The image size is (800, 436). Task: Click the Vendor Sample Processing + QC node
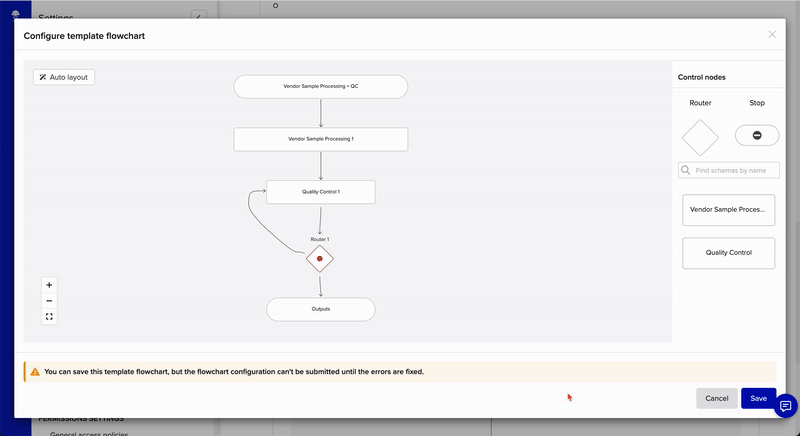pyautogui.click(x=320, y=87)
